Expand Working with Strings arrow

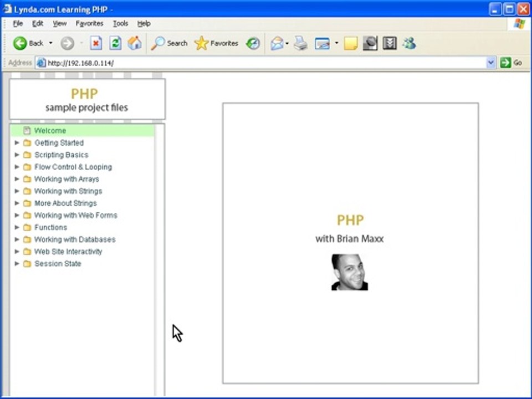click(x=17, y=191)
